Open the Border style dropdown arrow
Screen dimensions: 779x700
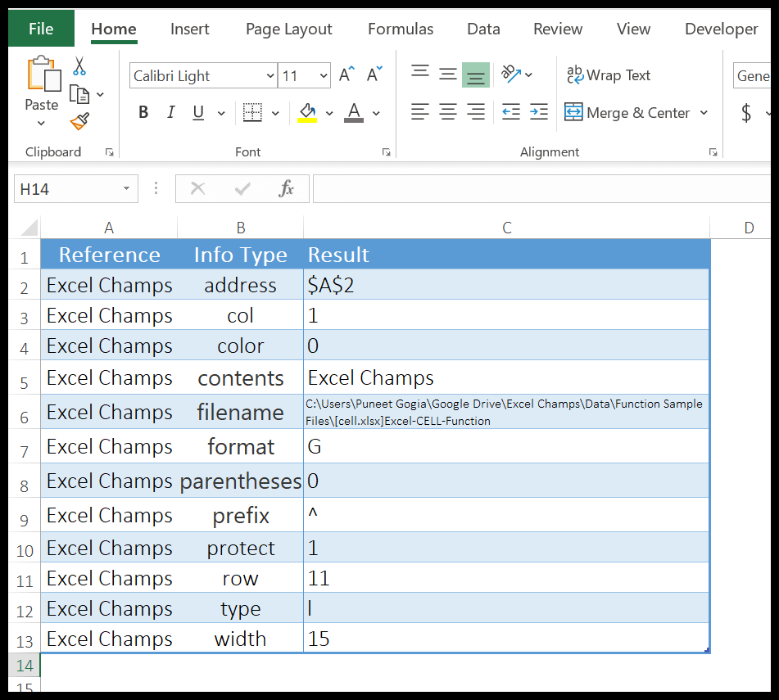tap(274, 112)
